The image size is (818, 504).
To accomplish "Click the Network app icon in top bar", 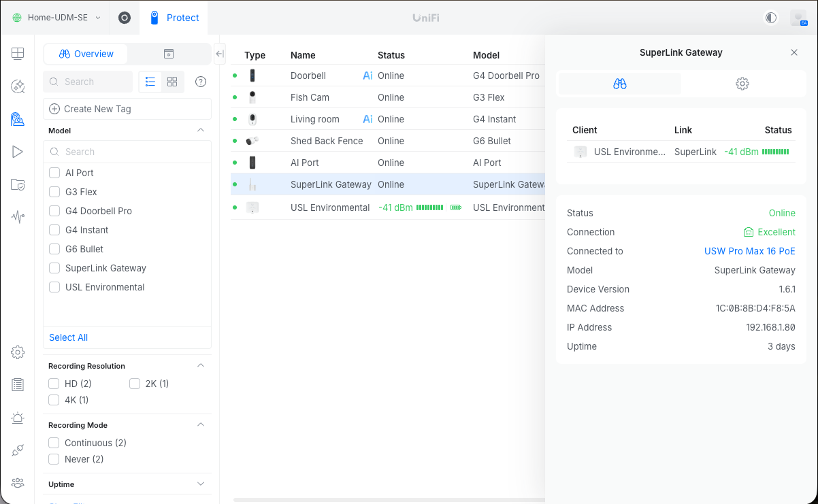I will (x=124, y=18).
